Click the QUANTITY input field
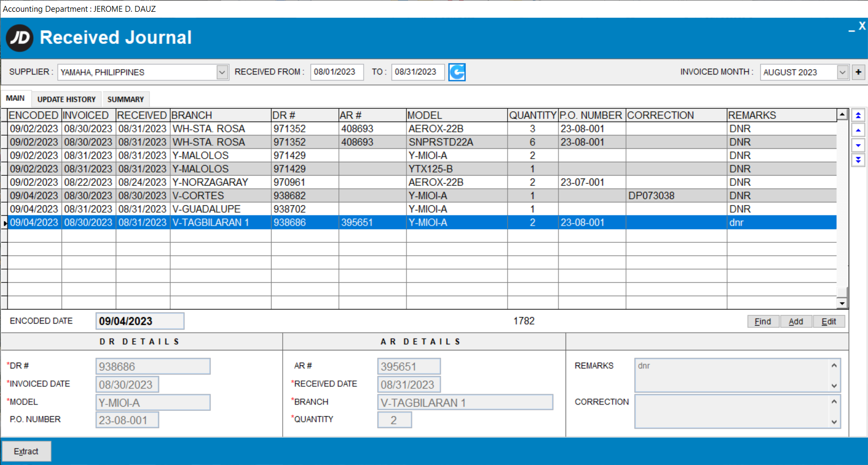This screenshot has height=465, width=868. tap(395, 420)
